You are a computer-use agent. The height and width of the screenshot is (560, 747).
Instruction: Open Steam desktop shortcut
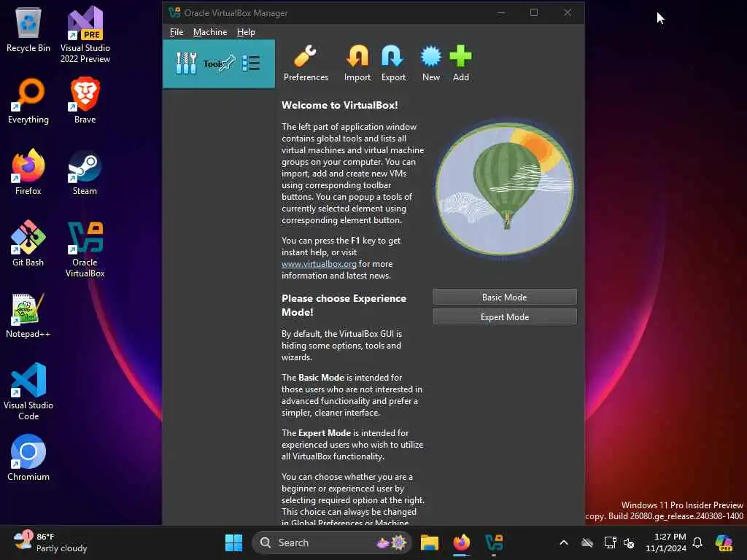85,172
